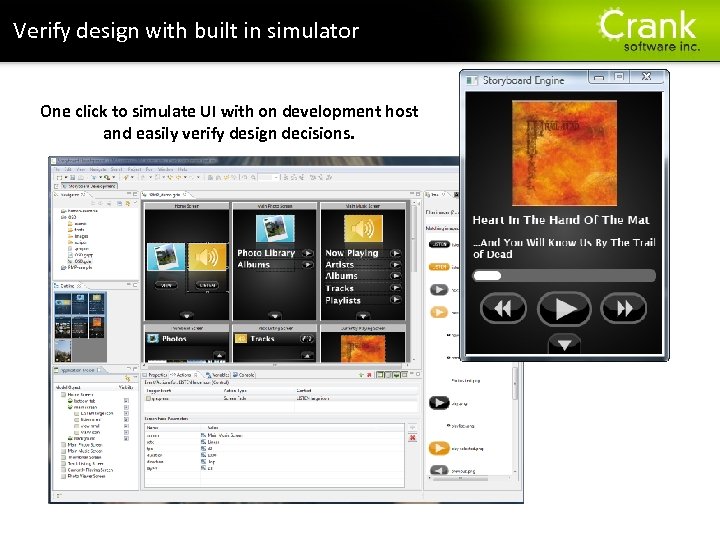Click photo stack icon atop Main Photo Screen
Screen dimensions: 720x540
[275, 228]
